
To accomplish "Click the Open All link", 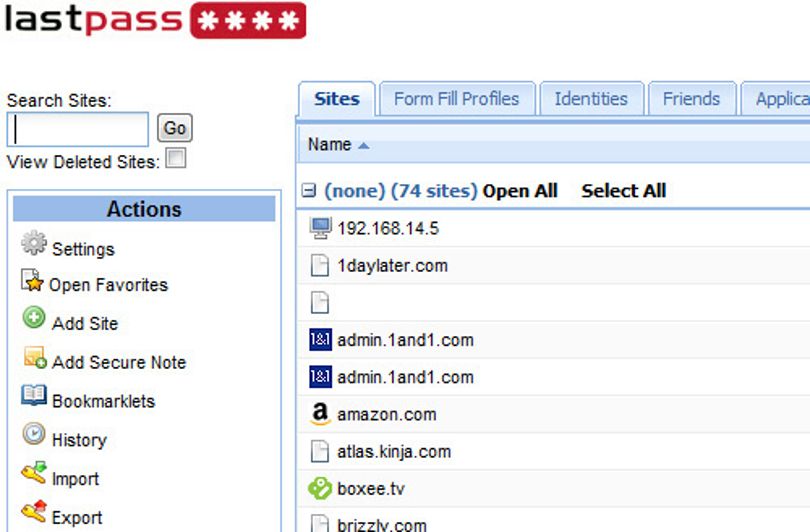I will (x=520, y=191).
